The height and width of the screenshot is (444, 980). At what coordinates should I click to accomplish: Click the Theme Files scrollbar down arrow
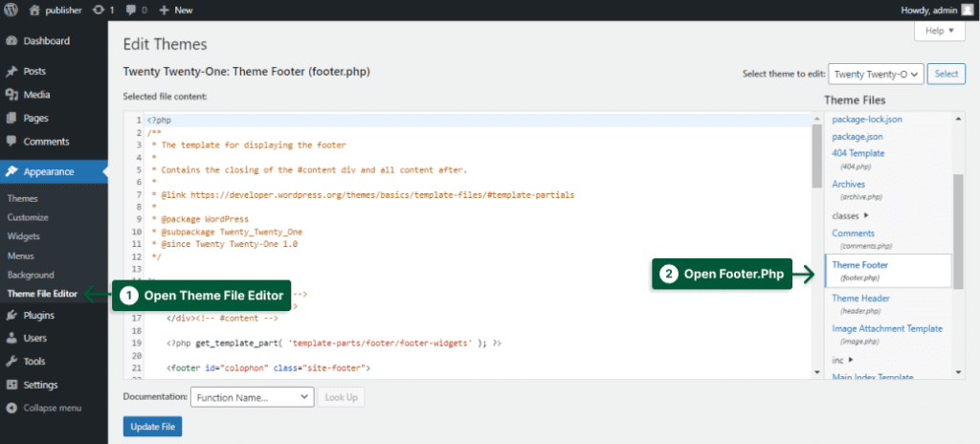tap(959, 372)
